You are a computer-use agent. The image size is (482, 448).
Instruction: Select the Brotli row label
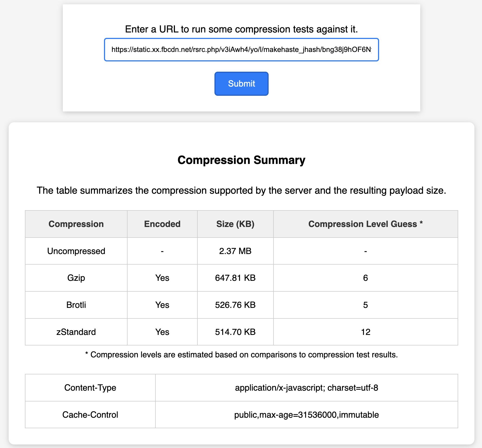[x=76, y=305]
